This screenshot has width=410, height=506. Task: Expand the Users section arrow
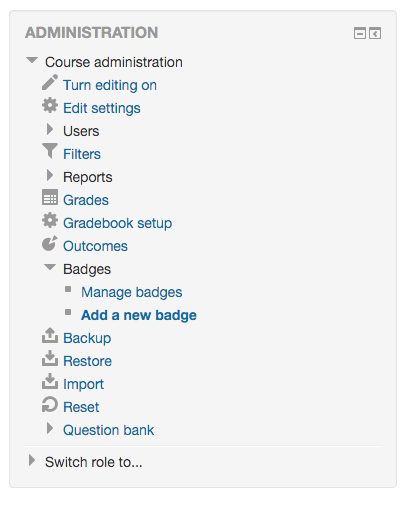pyautogui.click(x=50, y=129)
